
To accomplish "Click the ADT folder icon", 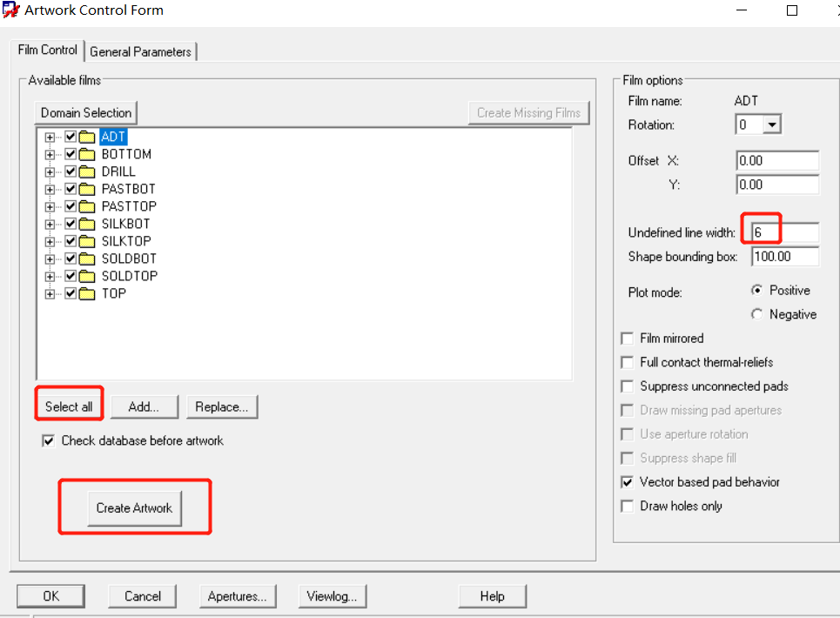I will 87,138.
